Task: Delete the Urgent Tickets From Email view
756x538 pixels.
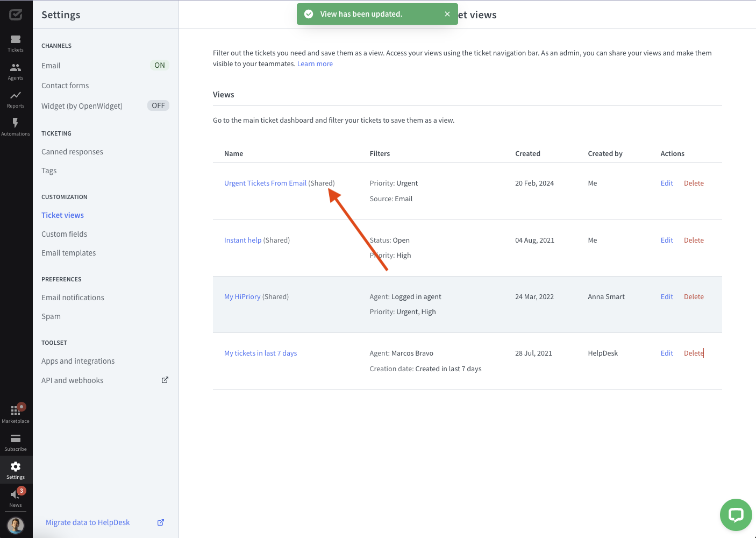Action: (694, 183)
